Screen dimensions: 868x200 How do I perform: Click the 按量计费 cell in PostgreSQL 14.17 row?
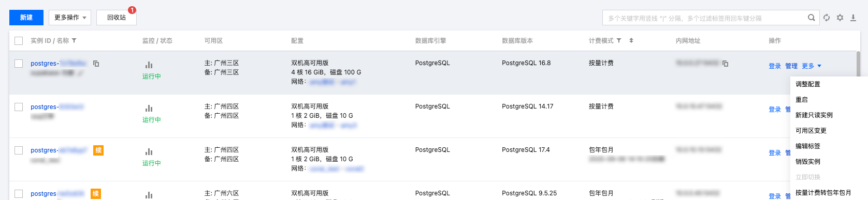point(601,106)
